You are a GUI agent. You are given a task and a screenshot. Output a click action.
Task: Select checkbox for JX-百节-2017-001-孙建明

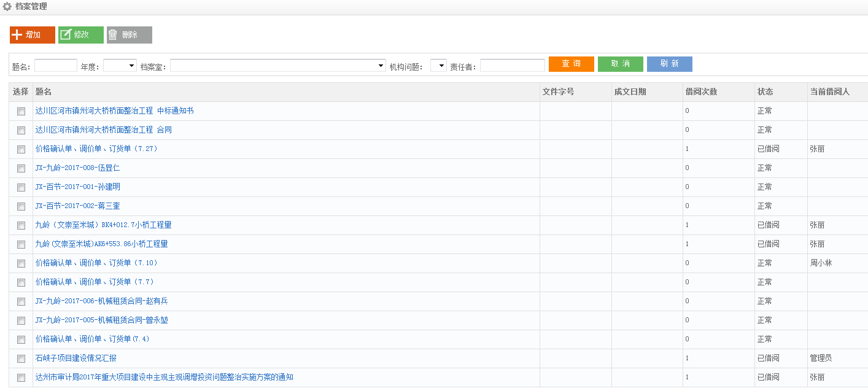point(21,187)
